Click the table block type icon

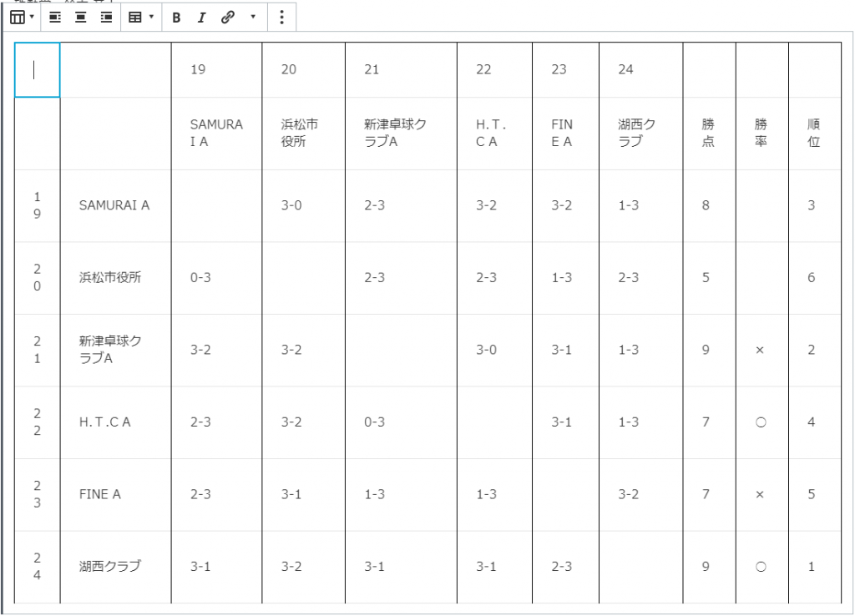[17, 17]
